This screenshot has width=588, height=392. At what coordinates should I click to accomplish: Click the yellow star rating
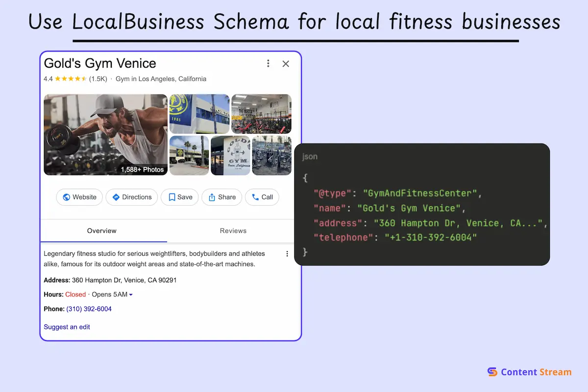click(71, 79)
